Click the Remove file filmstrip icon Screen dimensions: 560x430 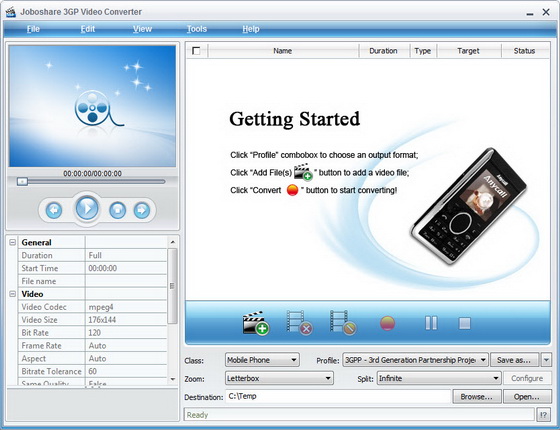coord(300,323)
